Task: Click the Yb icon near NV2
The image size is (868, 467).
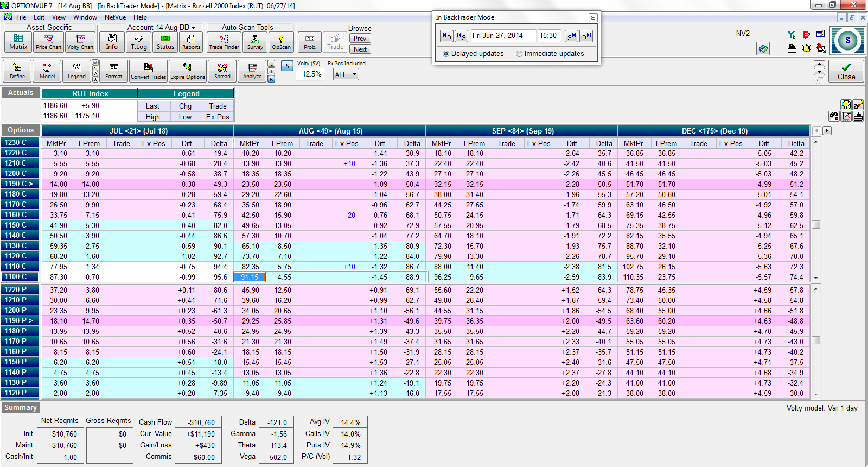Action: (792, 34)
